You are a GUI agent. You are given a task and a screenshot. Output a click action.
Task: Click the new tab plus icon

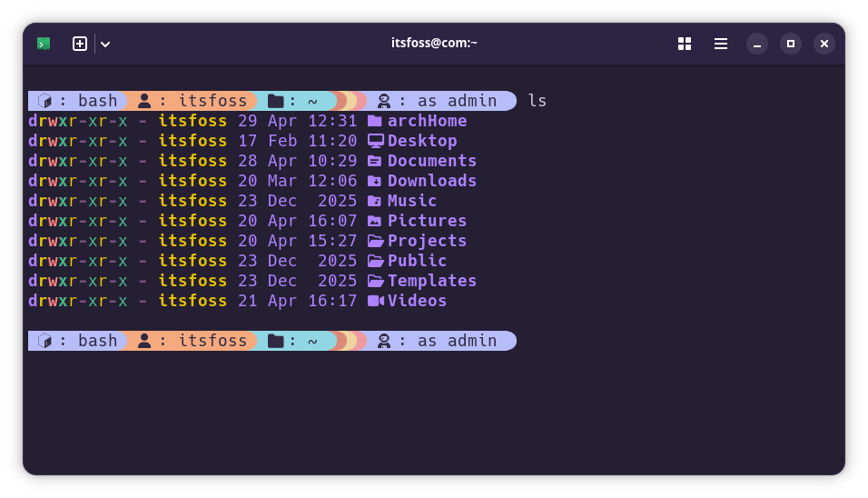pos(80,44)
